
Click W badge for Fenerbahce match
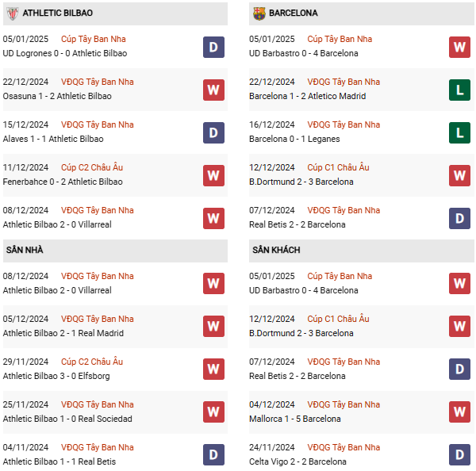point(213,175)
